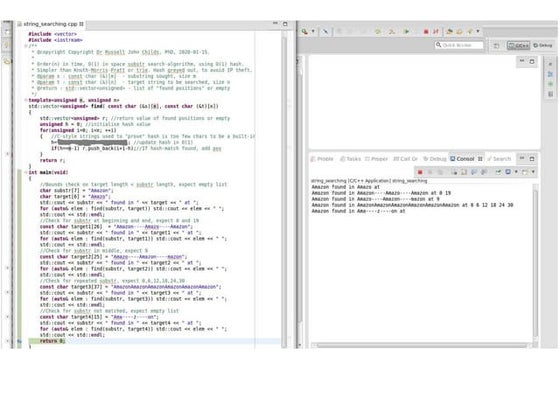The height and width of the screenshot is (396, 560).
Task: Switch to the Debug perspective
Action: point(542,45)
